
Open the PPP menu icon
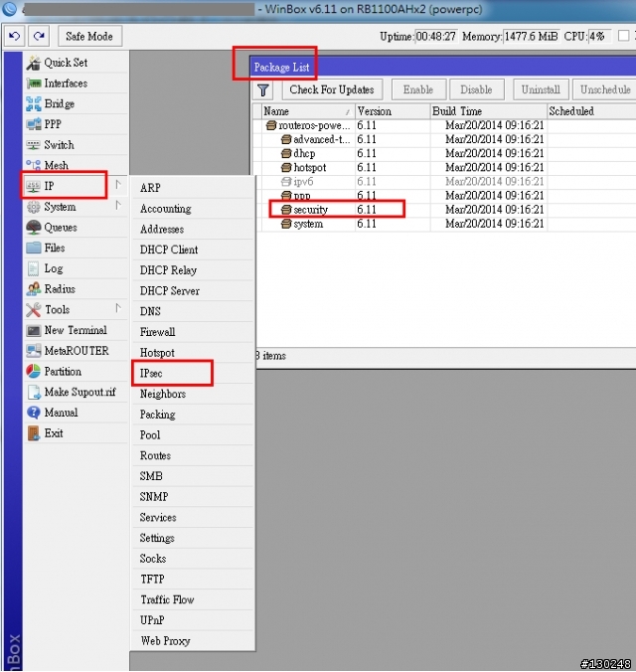[34, 124]
